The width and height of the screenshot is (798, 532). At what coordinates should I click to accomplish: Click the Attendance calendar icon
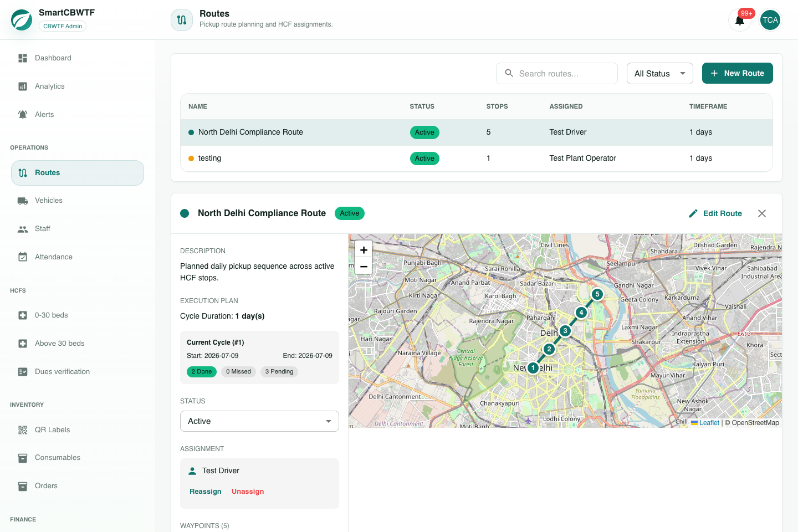coord(23,257)
